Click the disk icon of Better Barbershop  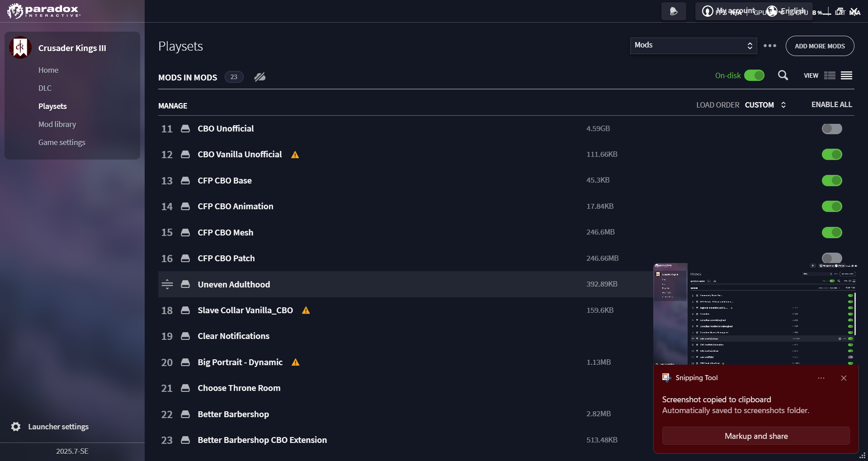(185, 414)
